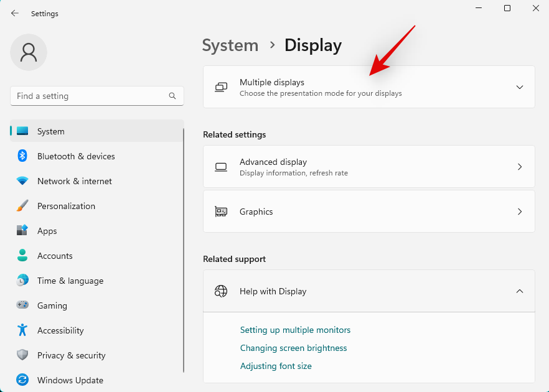This screenshot has height=392, width=549.
Task: Select Apps in the sidebar
Action: pos(47,231)
